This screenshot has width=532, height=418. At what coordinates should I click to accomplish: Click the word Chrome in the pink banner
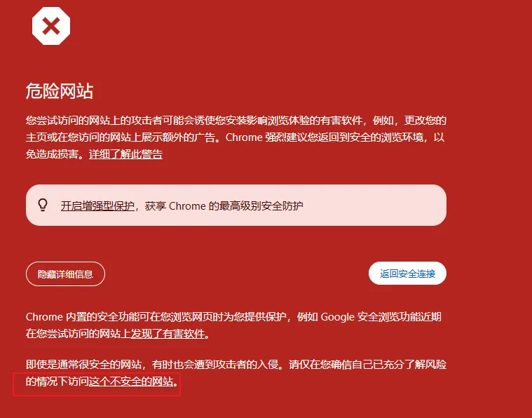click(x=187, y=205)
